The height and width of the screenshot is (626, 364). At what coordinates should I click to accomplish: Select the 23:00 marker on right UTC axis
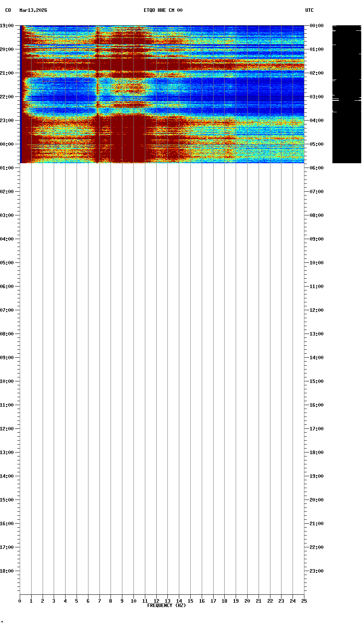(x=316, y=571)
